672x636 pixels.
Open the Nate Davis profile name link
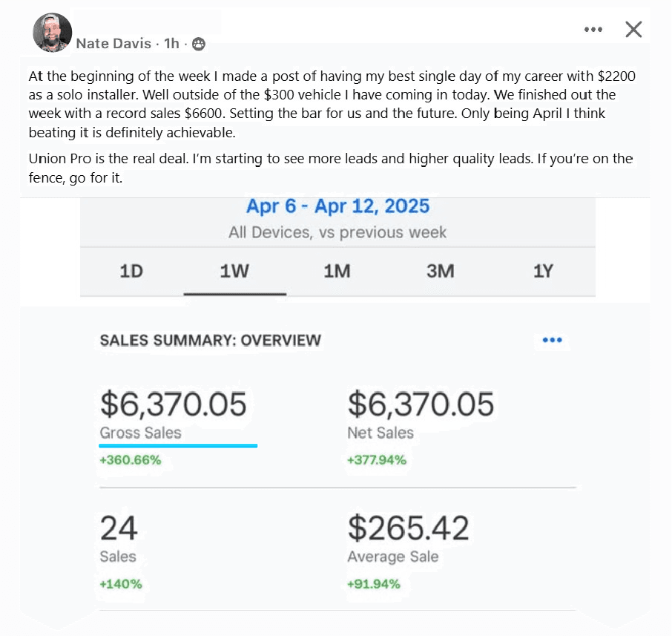pos(113,43)
